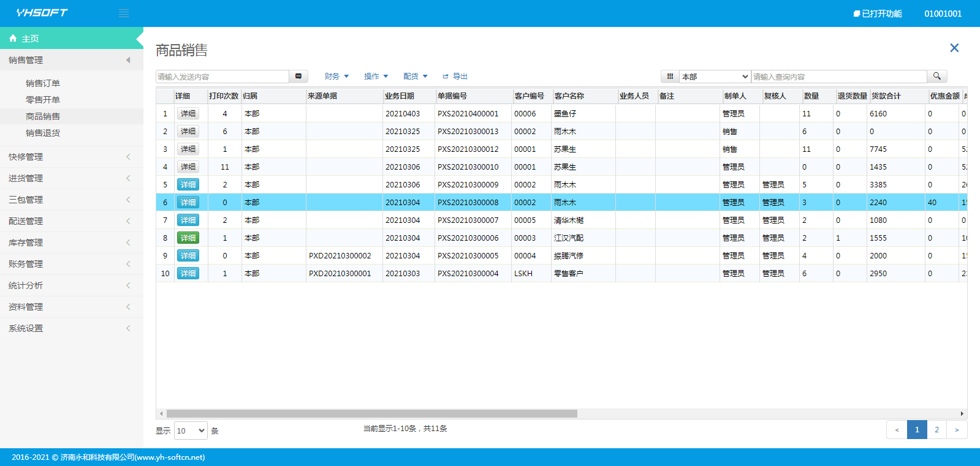Click the next page arrow

957,430
